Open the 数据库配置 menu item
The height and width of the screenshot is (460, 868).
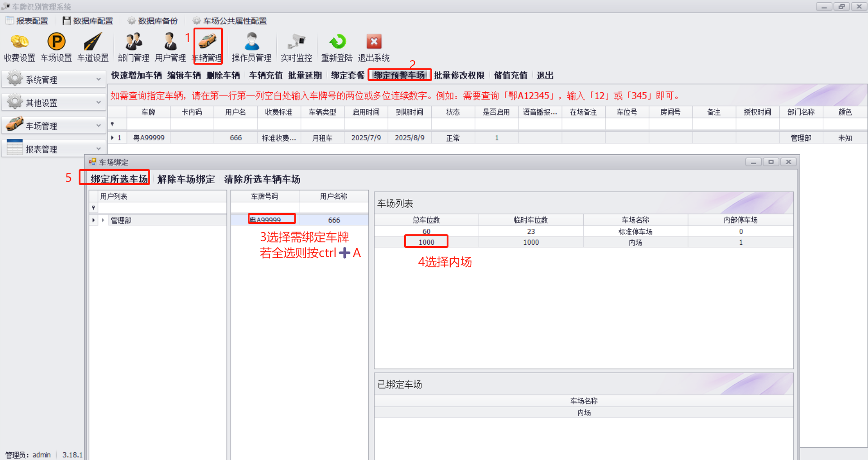click(88, 21)
